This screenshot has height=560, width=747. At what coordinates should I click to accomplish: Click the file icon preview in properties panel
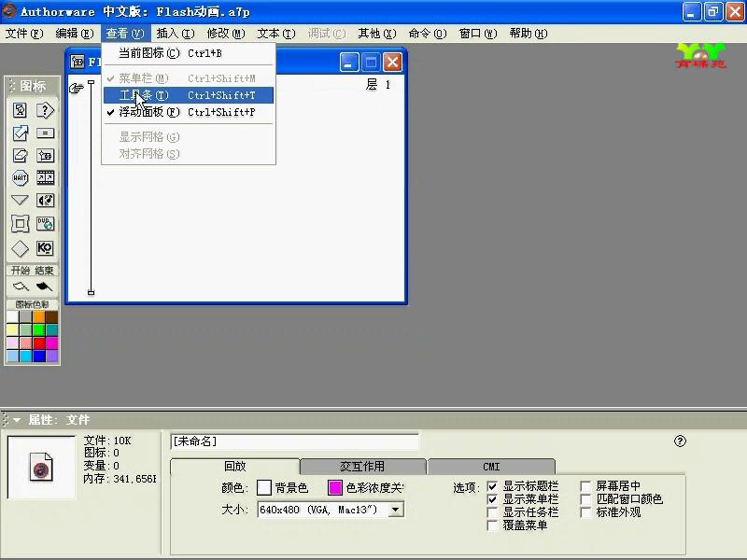(x=41, y=468)
